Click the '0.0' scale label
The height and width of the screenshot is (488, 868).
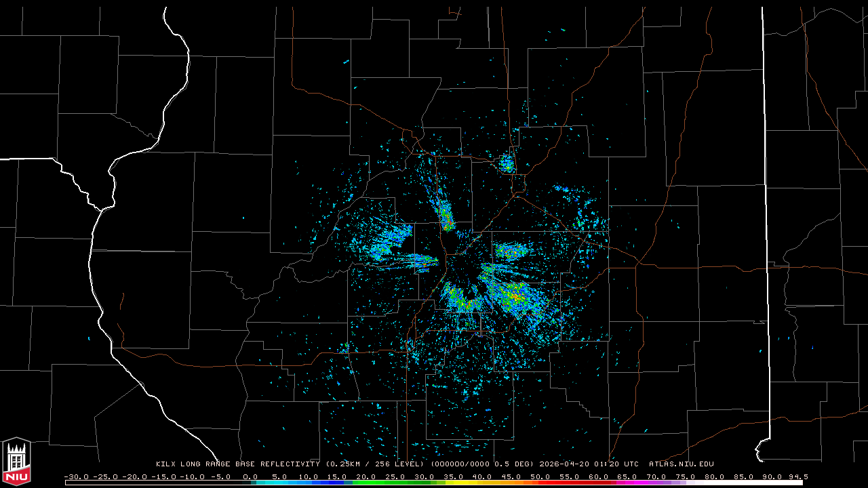click(x=250, y=476)
